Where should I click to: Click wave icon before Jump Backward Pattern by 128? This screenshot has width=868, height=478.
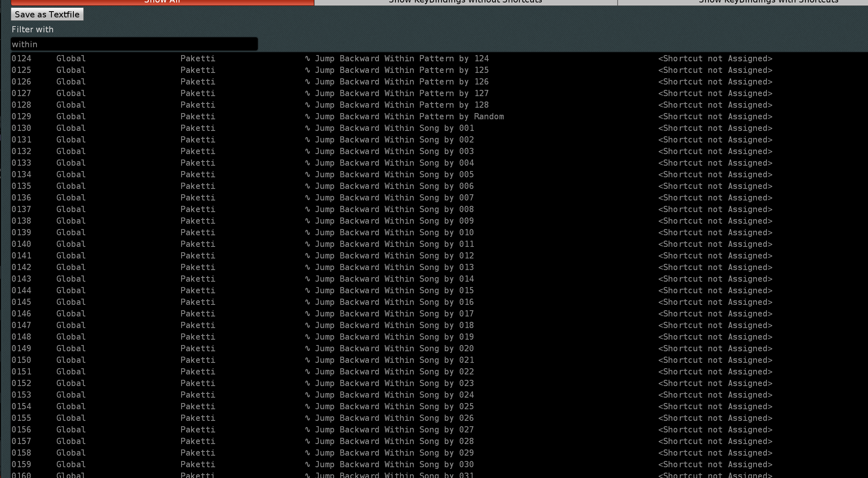tap(308, 105)
